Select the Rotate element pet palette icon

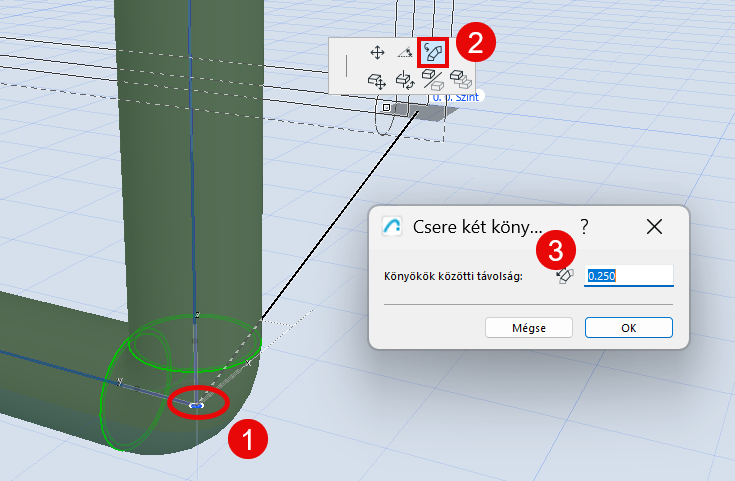[405, 80]
